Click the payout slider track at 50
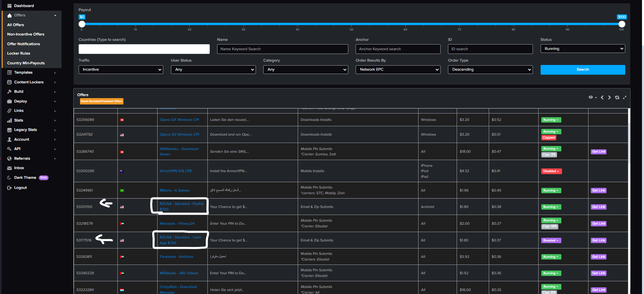Viewport: 644px width, 294px height. [352, 24]
